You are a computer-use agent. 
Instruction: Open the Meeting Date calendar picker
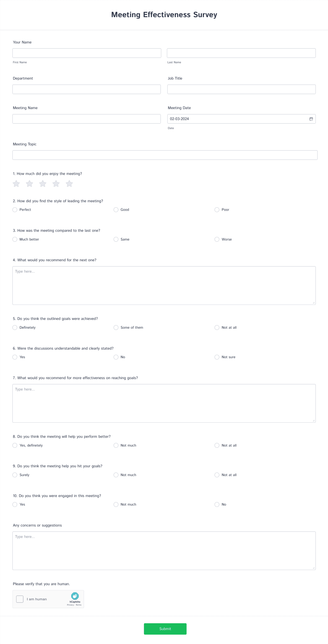[x=311, y=119]
